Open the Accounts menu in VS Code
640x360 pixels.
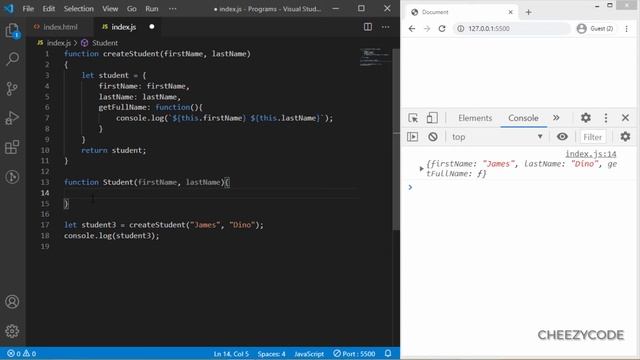coord(12,302)
